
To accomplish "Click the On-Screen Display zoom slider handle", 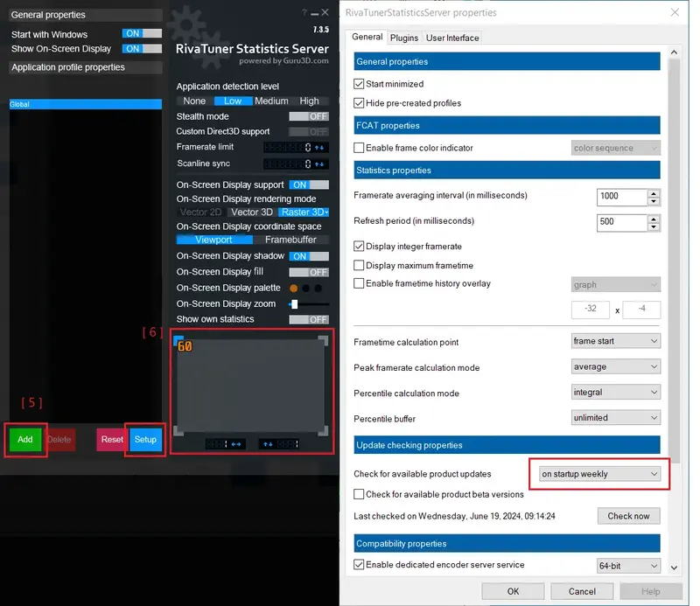I will tap(294, 304).
